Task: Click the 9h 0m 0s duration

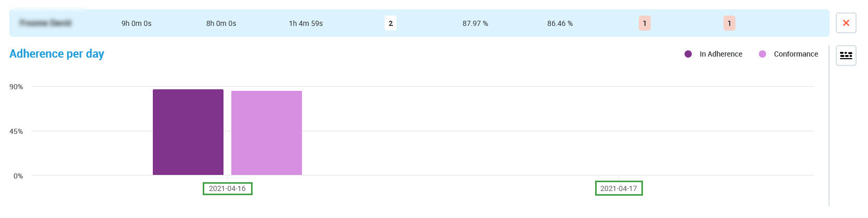Action: tap(136, 23)
